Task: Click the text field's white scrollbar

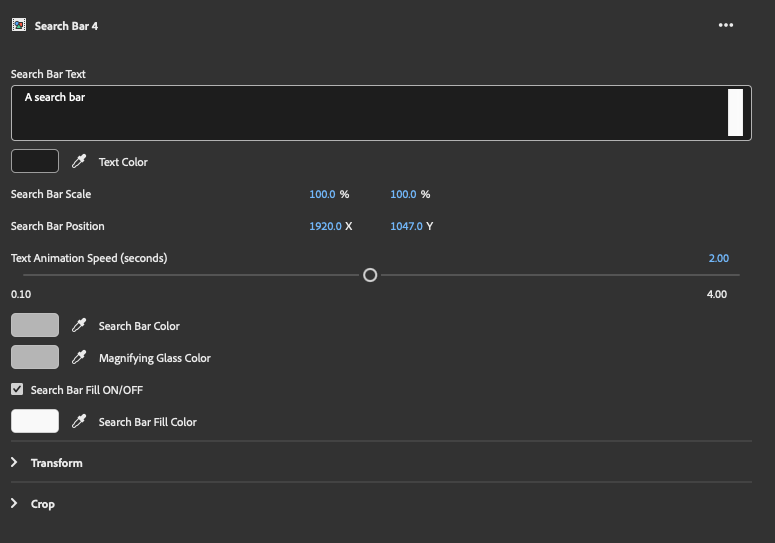Action: point(735,112)
